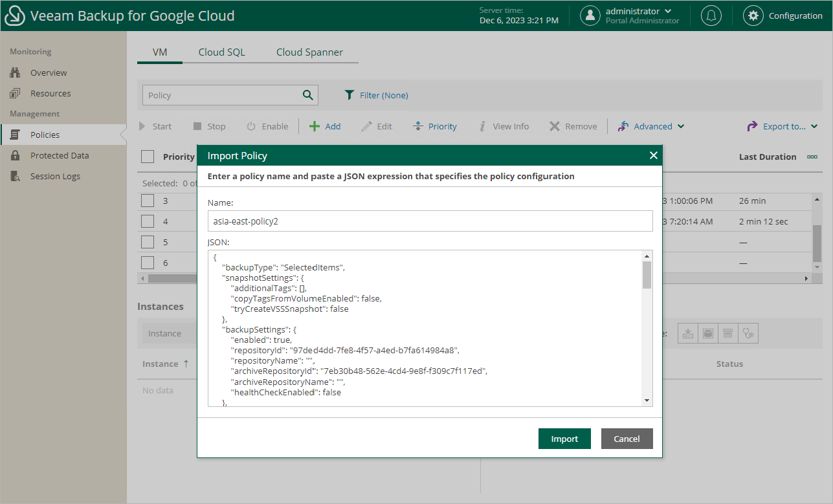
Task: Click the Last Duration column header
Action: (768, 157)
